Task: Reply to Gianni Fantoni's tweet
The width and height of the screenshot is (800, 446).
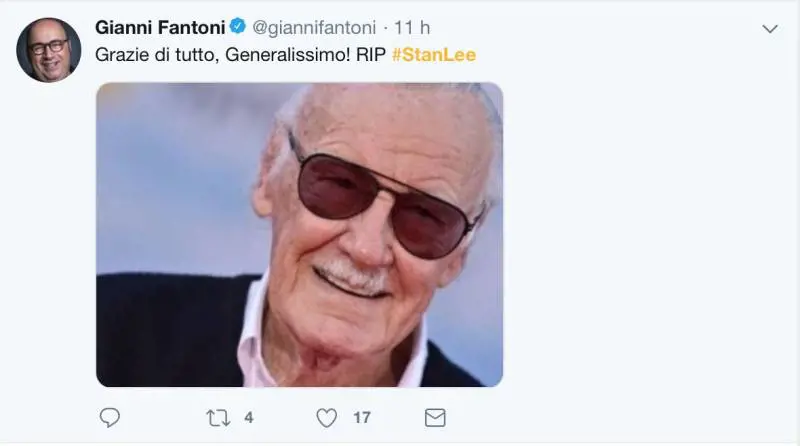Action: coord(110,417)
